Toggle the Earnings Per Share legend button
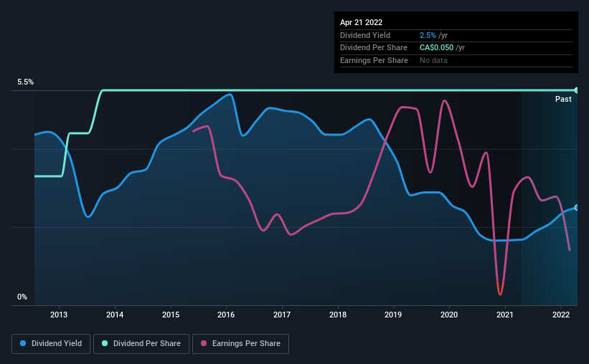Viewport: 589px width, 364px height. pos(240,344)
